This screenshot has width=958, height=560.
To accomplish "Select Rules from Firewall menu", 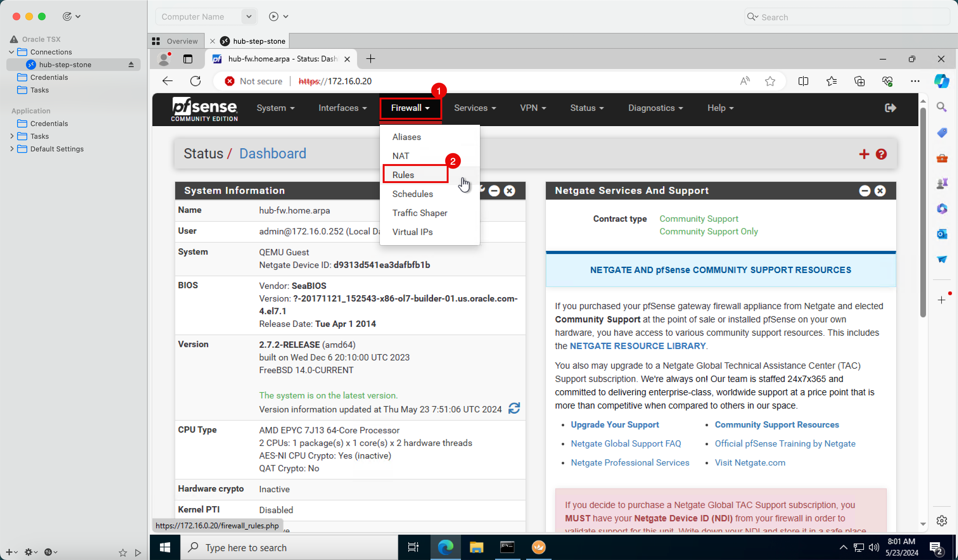I will pyautogui.click(x=403, y=175).
